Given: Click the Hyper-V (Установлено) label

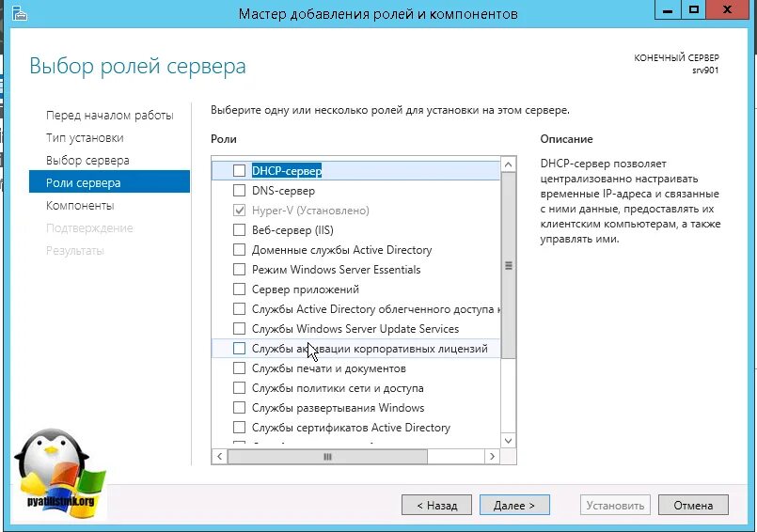Looking at the screenshot, I should [x=310, y=210].
